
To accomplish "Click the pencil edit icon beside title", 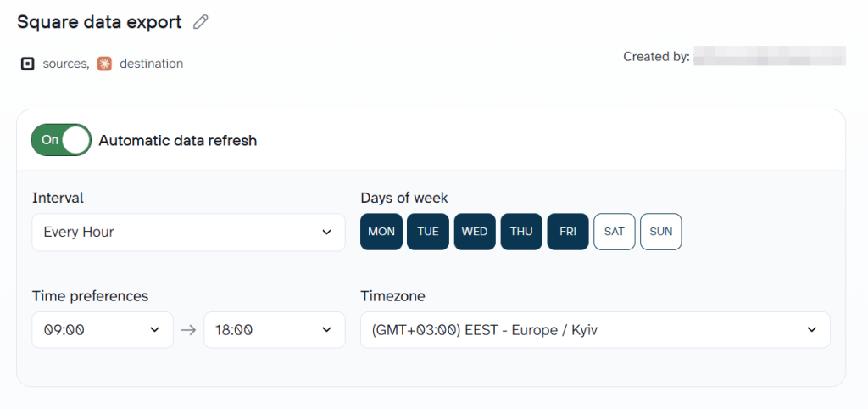I will [200, 23].
